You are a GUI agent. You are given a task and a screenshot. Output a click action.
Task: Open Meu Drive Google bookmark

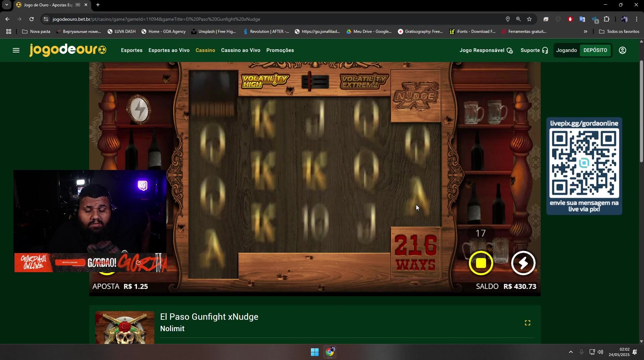point(369,32)
